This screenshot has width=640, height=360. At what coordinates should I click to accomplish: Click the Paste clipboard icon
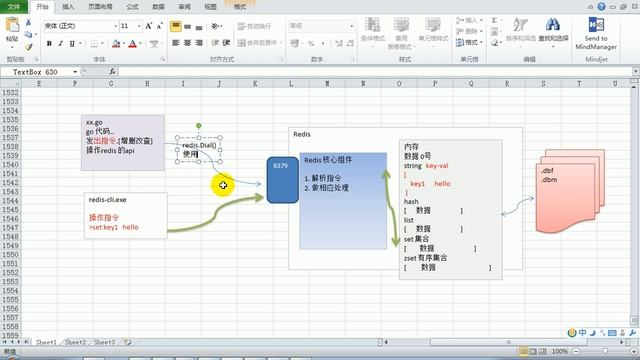12,25
